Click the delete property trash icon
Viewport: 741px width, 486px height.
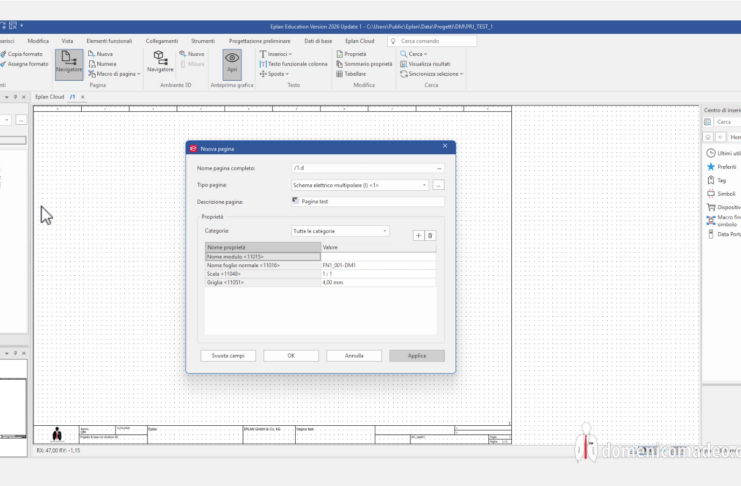tap(430, 235)
